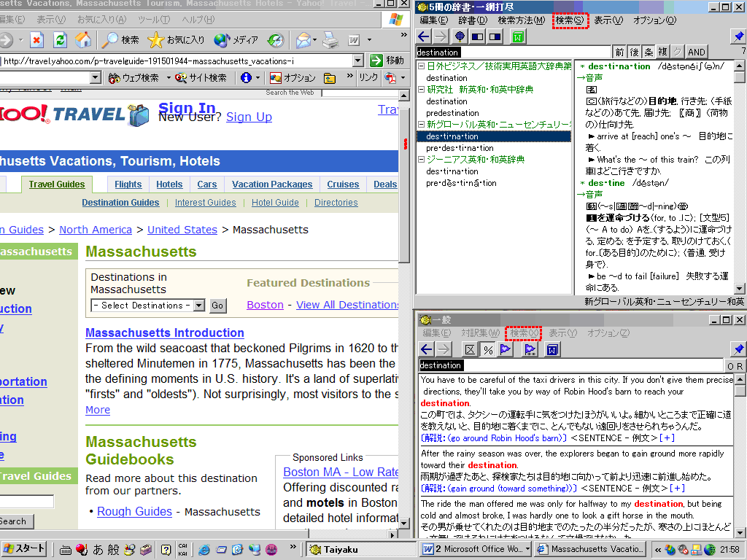Click the Boston featured destination link

(265, 305)
